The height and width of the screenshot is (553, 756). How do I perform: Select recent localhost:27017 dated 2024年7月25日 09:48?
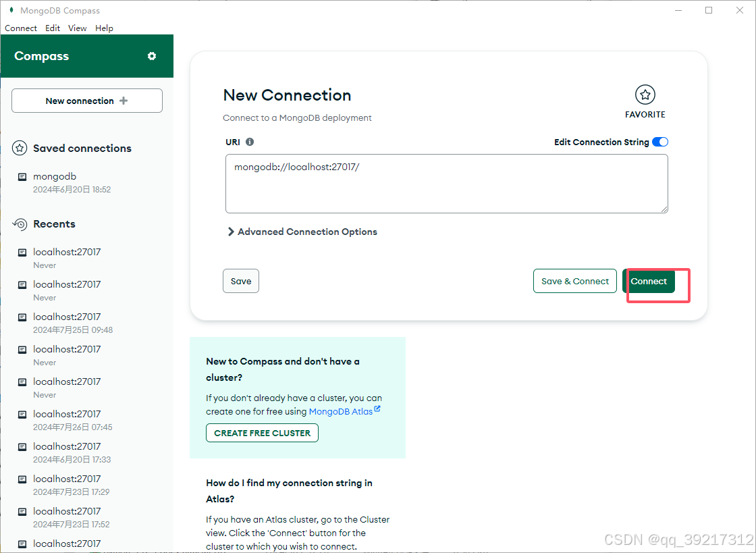point(87,323)
